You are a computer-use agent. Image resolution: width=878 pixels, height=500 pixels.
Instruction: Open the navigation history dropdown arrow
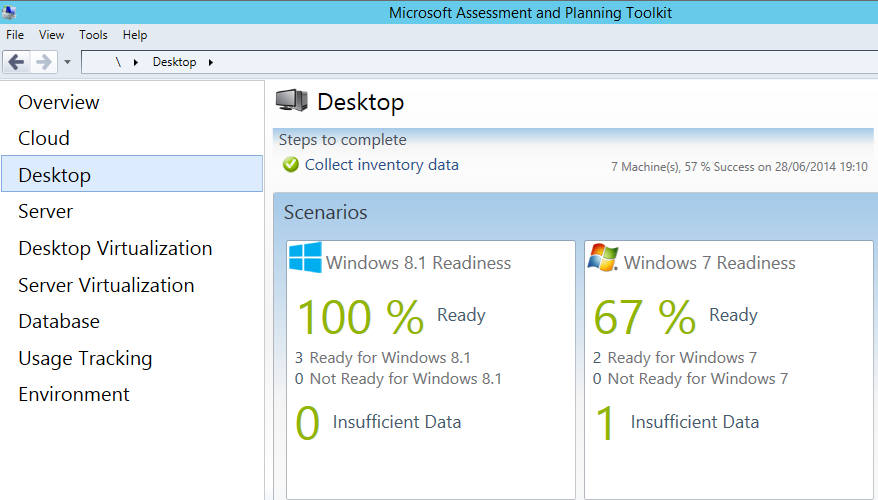[67, 62]
